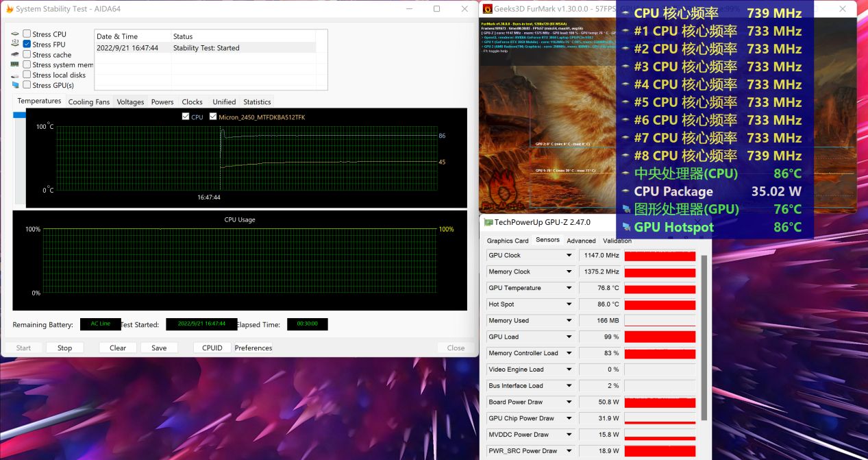Open the GPU Chip Power Draw sensor dropdown

click(569, 418)
